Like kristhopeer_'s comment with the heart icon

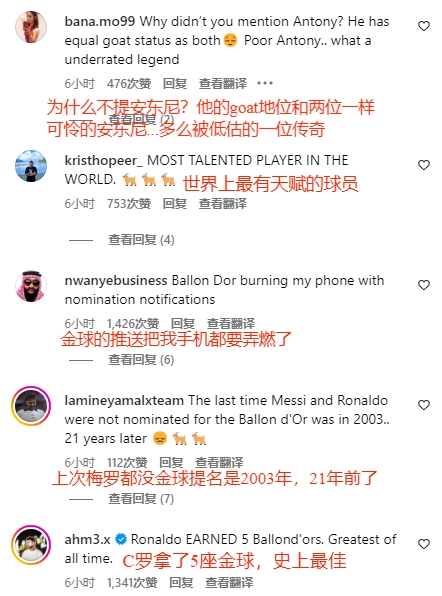pos(424,165)
